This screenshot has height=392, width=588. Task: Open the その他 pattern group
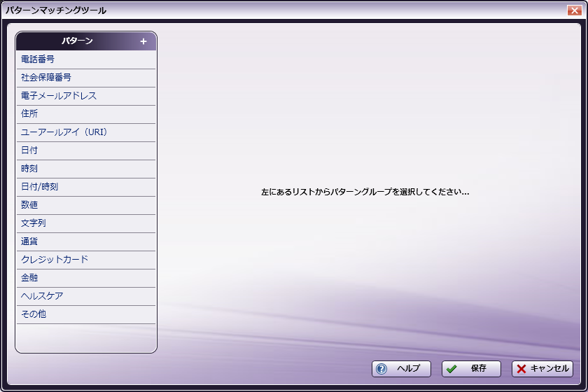click(86, 314)
